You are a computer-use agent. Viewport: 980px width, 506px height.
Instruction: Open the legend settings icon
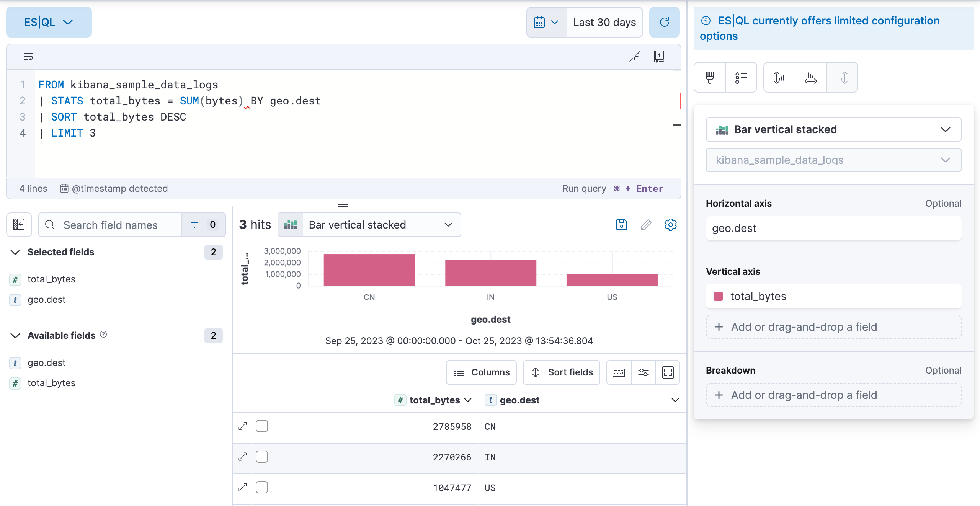click(742, 78)
